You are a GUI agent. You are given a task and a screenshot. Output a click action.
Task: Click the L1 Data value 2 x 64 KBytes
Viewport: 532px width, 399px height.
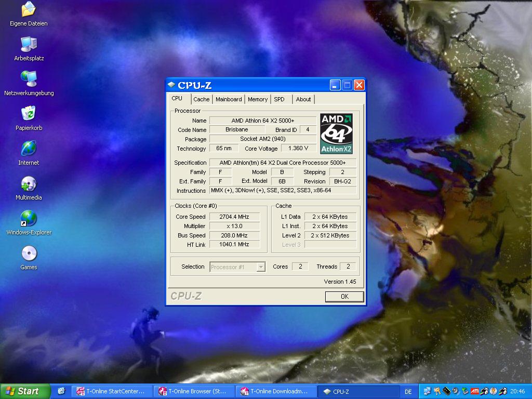coord(330,217)
